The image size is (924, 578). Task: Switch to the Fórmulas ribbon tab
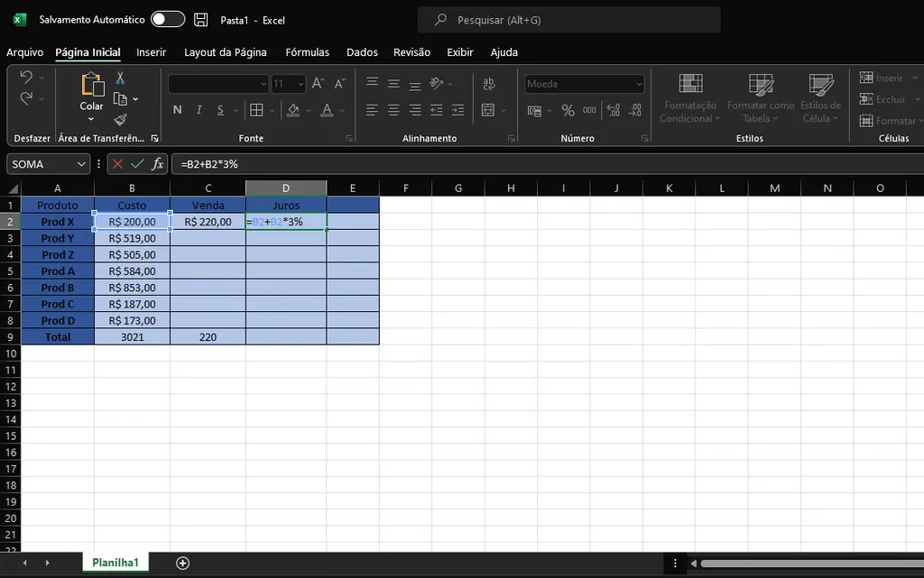[307, 52]
